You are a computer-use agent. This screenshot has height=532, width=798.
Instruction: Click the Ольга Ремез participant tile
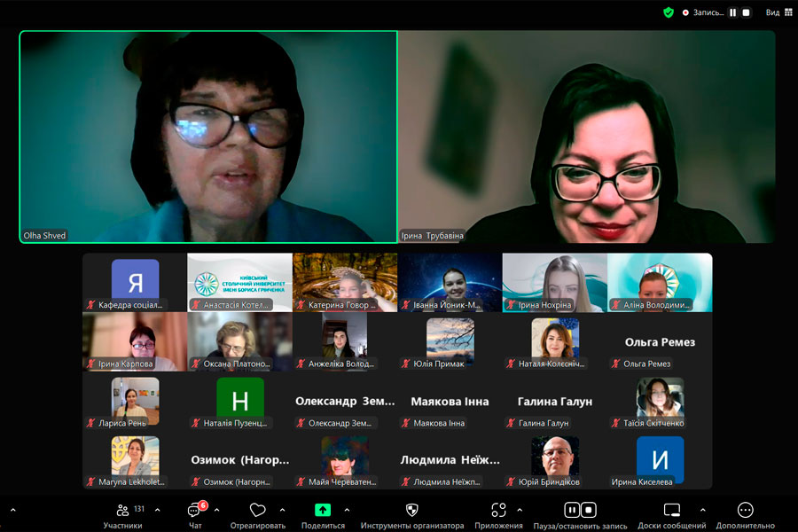coord(660,341)
